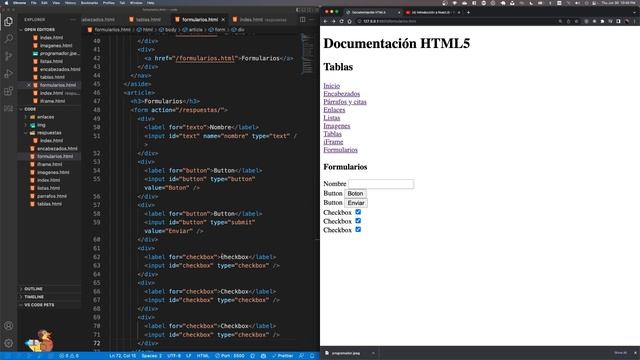
Task: Open the Explorer panel ellipsis menu
Action: pos(73,20)
